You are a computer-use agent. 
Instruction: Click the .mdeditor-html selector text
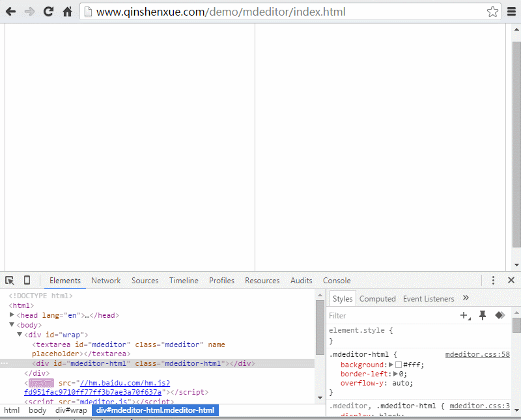click(359, 354)
